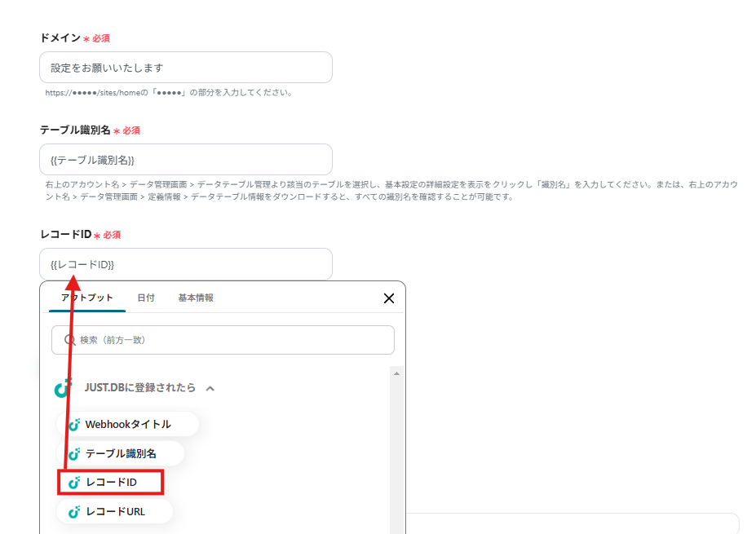Click the JUST.DB icon on レコードID chip
756x534 pixels.
tap(76, 482)
